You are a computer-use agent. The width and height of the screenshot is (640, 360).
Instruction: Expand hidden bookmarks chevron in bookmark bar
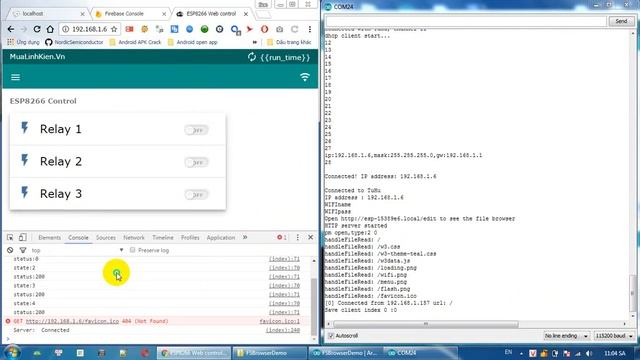255,42
